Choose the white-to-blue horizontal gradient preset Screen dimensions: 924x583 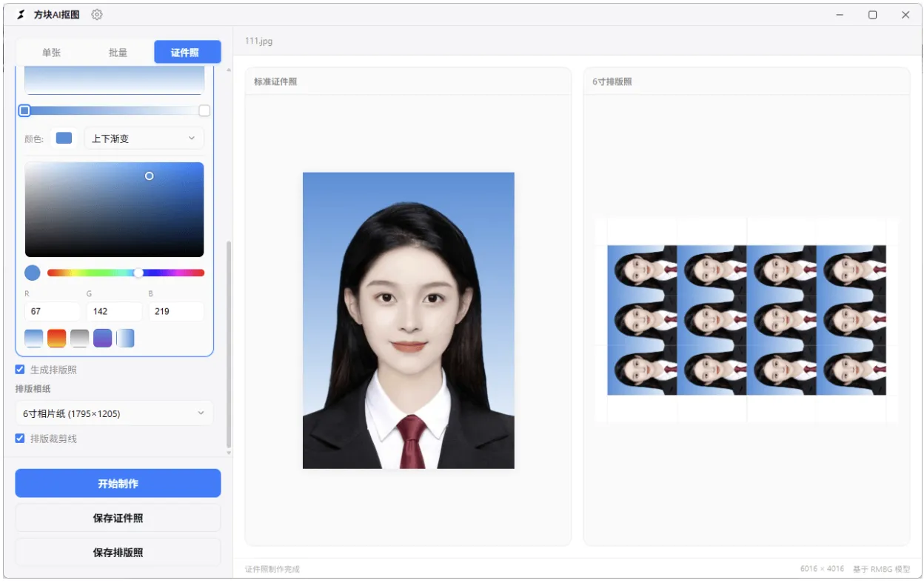click(125, 339)
